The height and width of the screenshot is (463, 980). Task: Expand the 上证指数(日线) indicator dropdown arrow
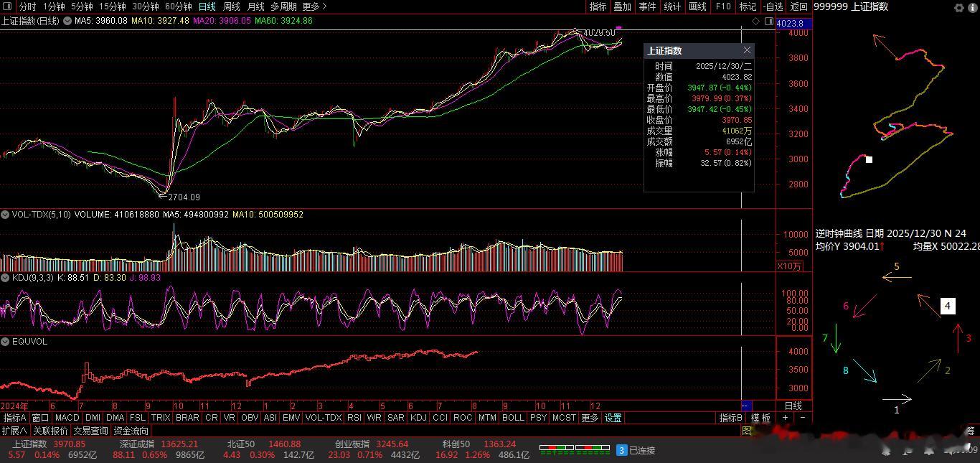point(67,21)
